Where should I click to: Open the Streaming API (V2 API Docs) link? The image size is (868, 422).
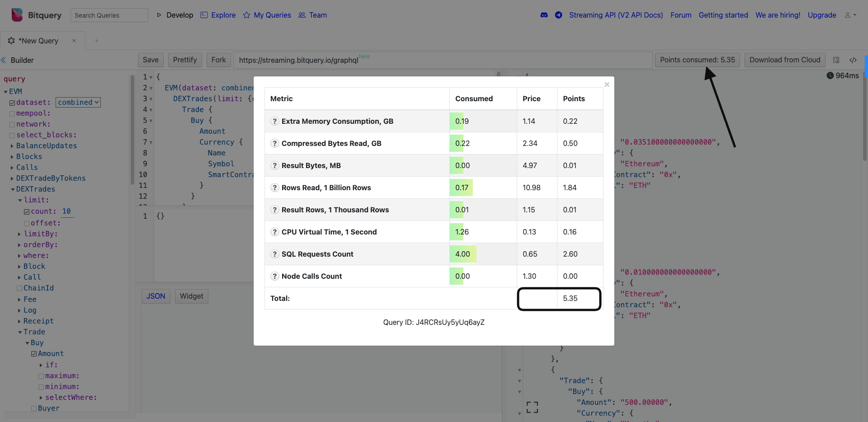616,15
